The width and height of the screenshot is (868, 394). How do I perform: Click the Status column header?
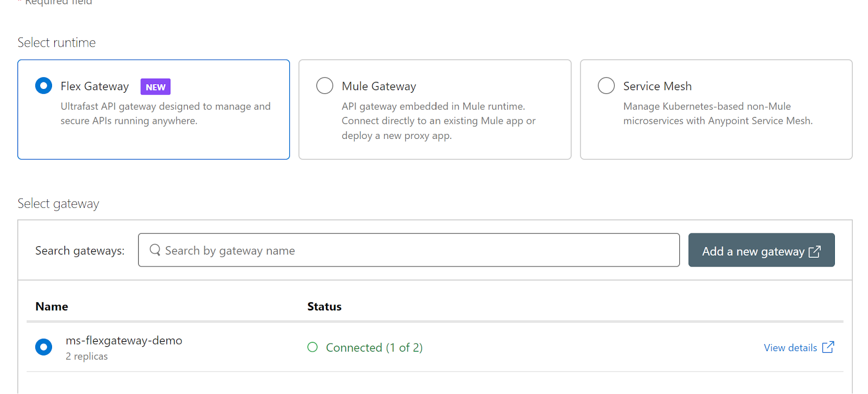click(x=324, y=307)
